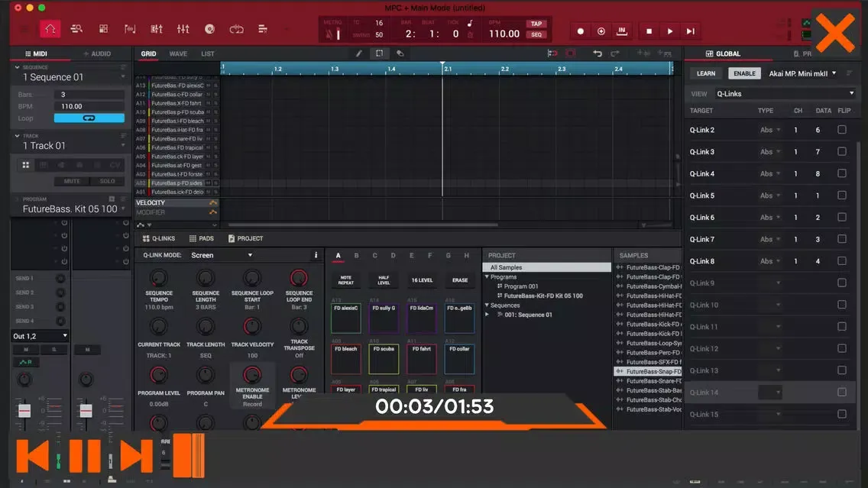868x488 pixels.
Task: Click the Q-Link info icon
Action: (x=316, y=255)
